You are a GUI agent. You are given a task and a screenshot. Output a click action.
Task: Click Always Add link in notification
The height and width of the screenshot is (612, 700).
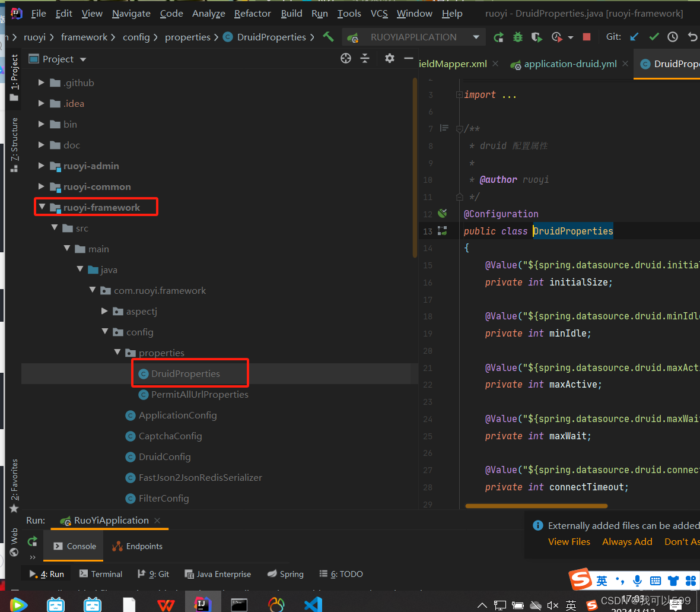[627, 541]
